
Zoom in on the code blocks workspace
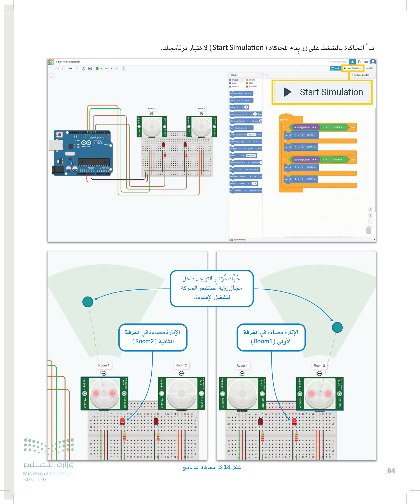pos(371,209)
